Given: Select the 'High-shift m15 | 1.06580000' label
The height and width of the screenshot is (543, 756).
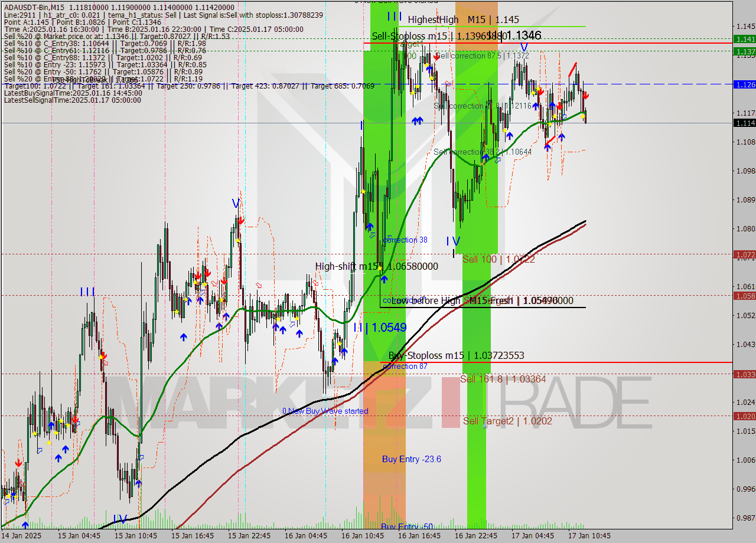Looking at the screenshot, I should [x=377, y=266].
